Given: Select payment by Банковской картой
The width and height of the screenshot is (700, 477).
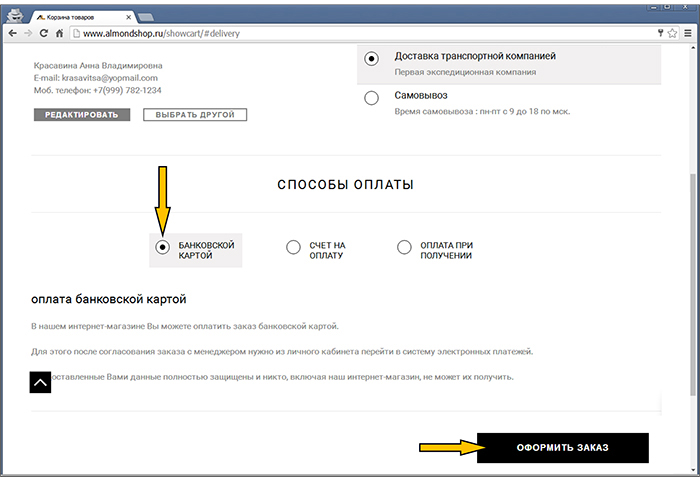Looking at the screenshot, I should (x=162, y=247).
